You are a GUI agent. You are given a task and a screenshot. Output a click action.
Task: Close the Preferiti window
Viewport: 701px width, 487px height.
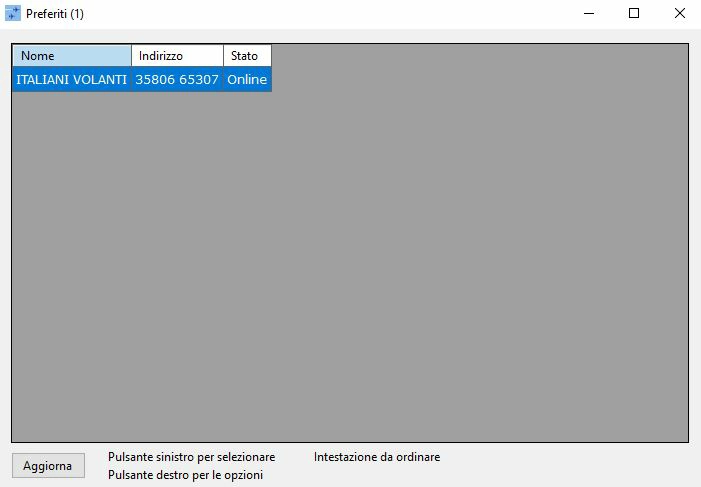[x=679, y=14]
